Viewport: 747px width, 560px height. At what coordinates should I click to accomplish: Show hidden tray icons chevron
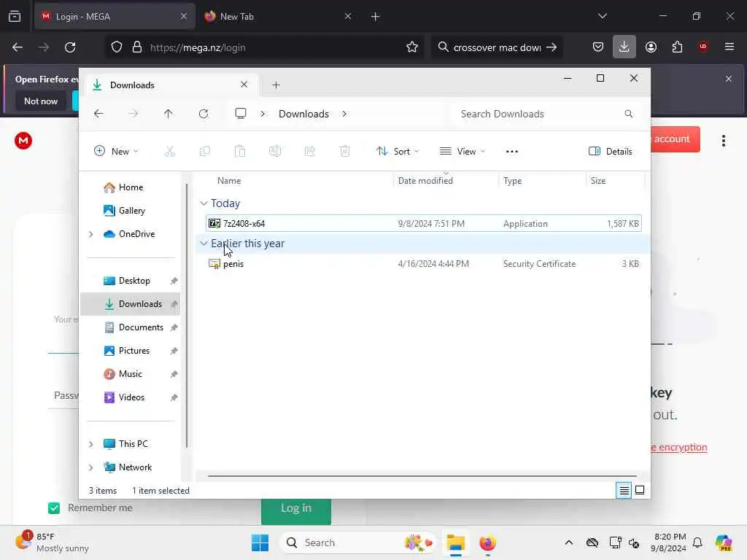coord(569,542)
